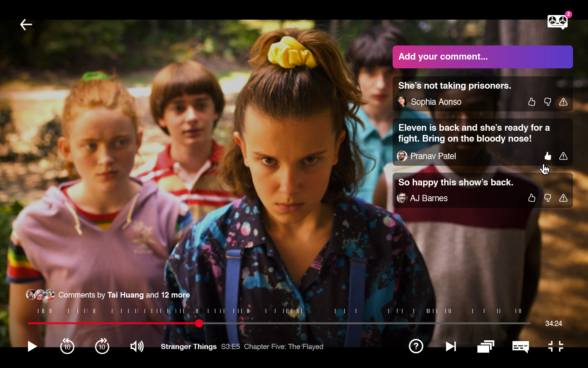Click the S3:E5 episode label

point(230,347)
